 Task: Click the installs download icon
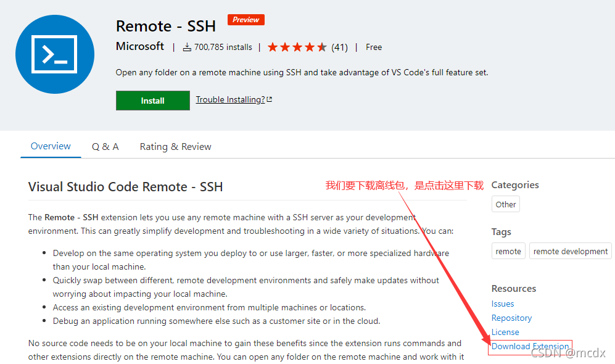coord(187,48)
